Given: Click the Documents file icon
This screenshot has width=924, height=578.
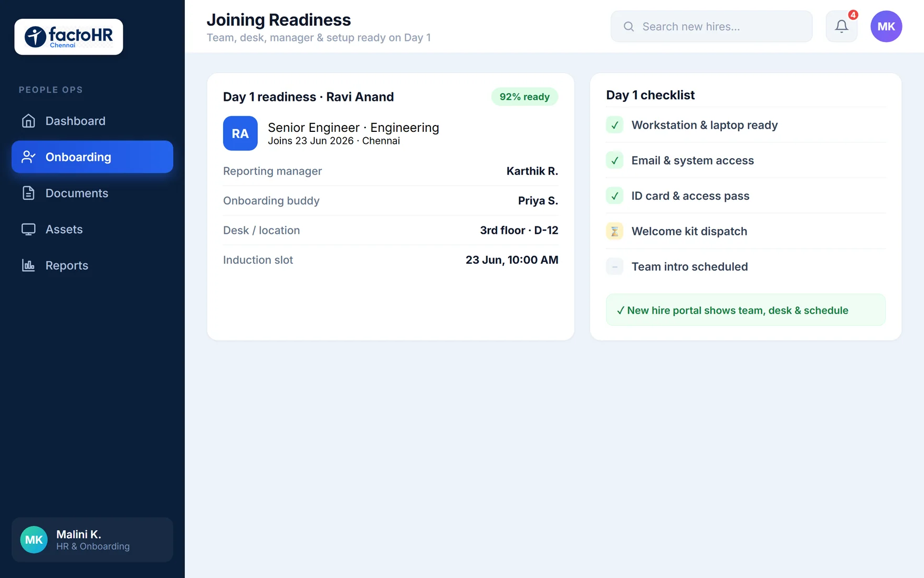Looking at the screenshot, I should [28, 193].
